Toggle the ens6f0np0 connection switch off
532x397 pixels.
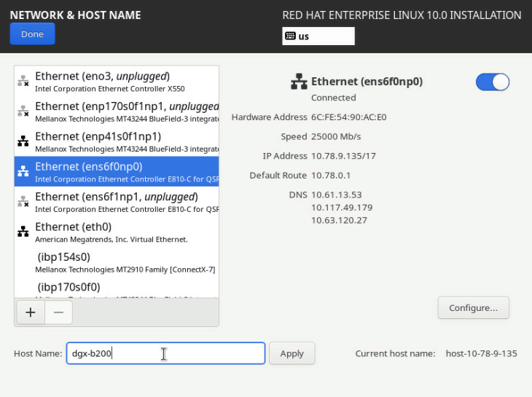(493, 82)
